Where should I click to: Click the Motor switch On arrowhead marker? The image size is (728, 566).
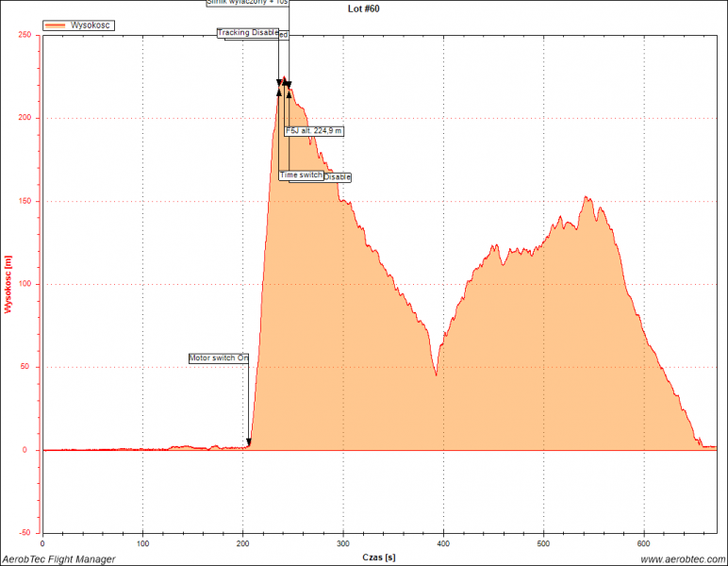click(249, 442)
